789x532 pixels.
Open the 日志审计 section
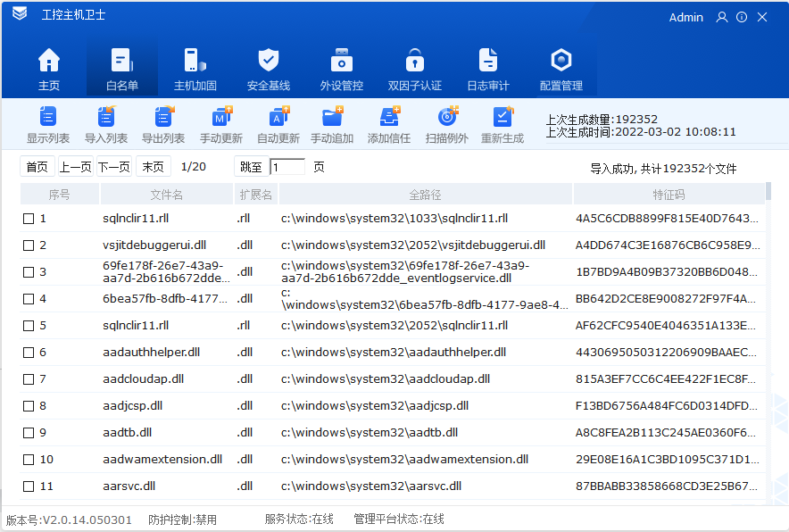487,67
